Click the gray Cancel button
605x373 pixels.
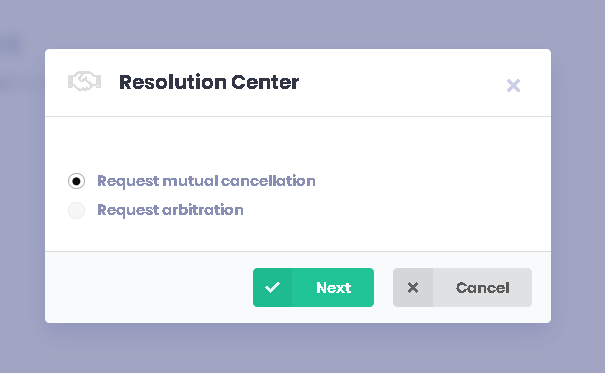click(462, 287)
